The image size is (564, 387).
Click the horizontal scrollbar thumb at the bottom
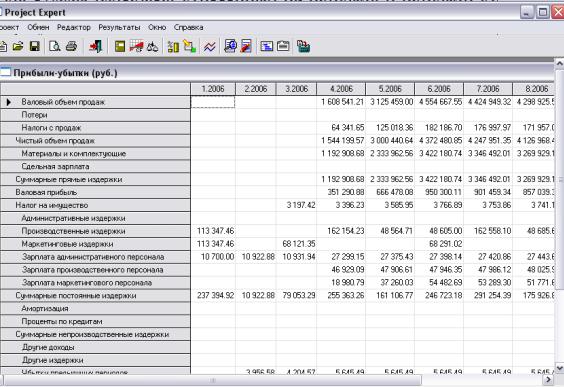pos(212,380)
